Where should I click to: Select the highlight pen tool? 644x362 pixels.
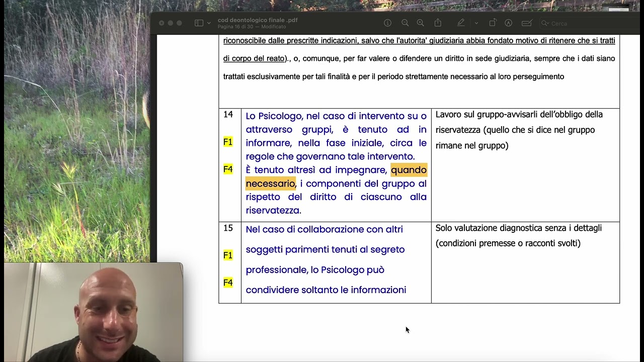(461, 23)
